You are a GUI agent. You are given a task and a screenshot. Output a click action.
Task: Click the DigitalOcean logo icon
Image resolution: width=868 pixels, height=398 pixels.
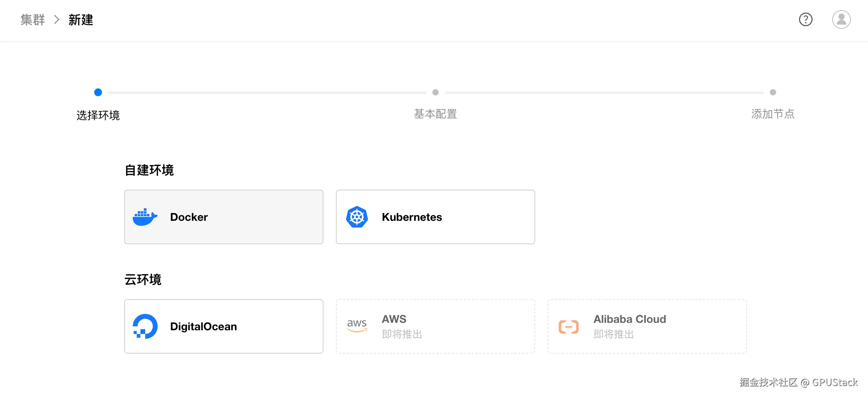145,326
